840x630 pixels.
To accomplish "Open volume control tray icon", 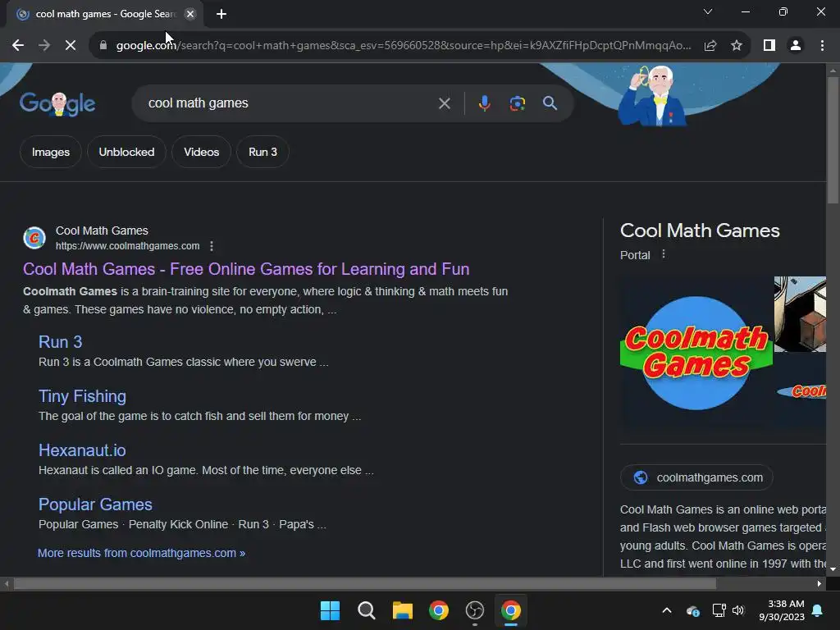I will pos(738,610).
